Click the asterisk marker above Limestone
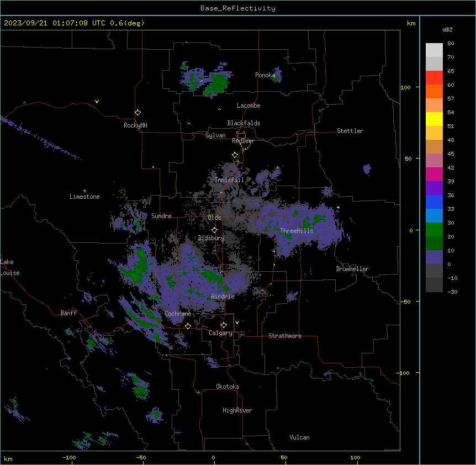 (84, 191)
